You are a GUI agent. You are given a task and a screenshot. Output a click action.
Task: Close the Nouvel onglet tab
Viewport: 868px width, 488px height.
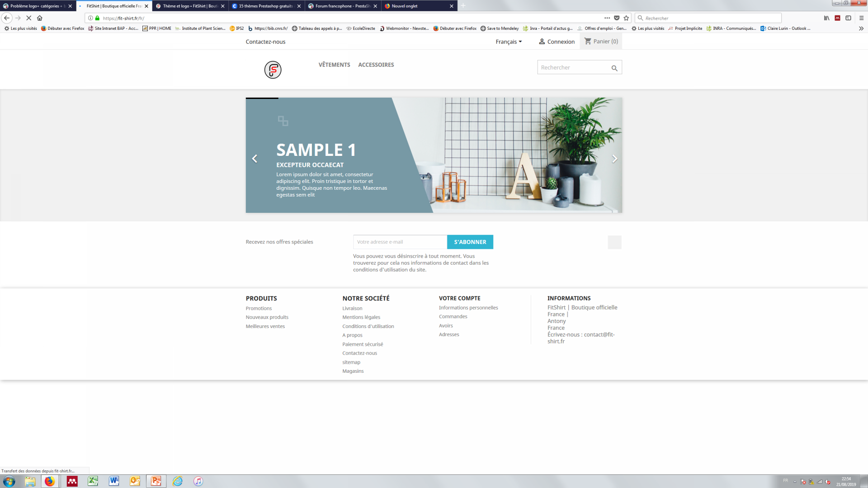pyautogui.click(x=451, y=6)
